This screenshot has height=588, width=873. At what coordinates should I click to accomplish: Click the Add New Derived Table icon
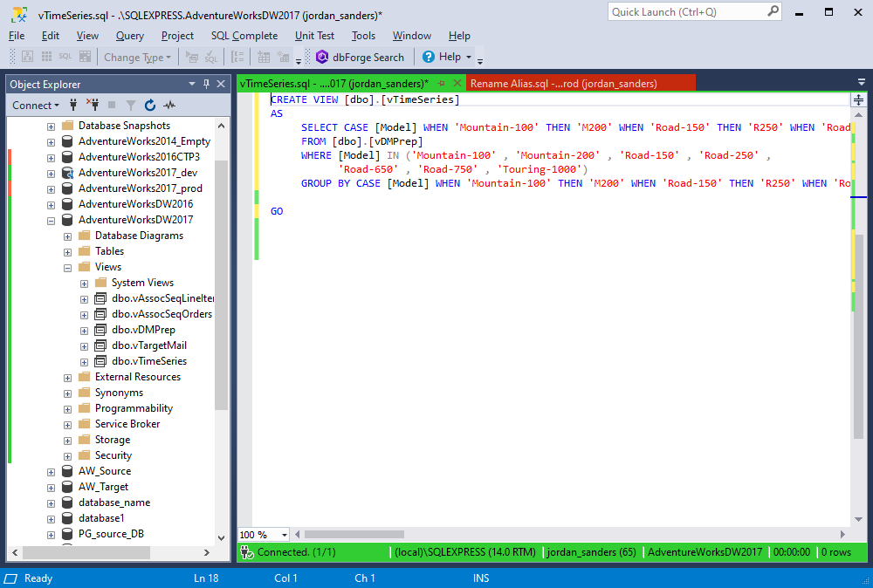click(284, 57)
